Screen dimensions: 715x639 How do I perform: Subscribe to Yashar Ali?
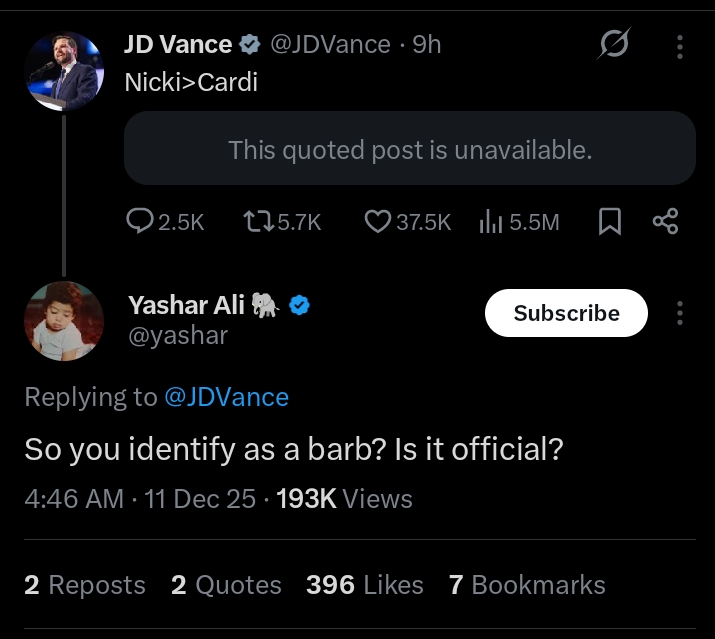pos(566,313)
